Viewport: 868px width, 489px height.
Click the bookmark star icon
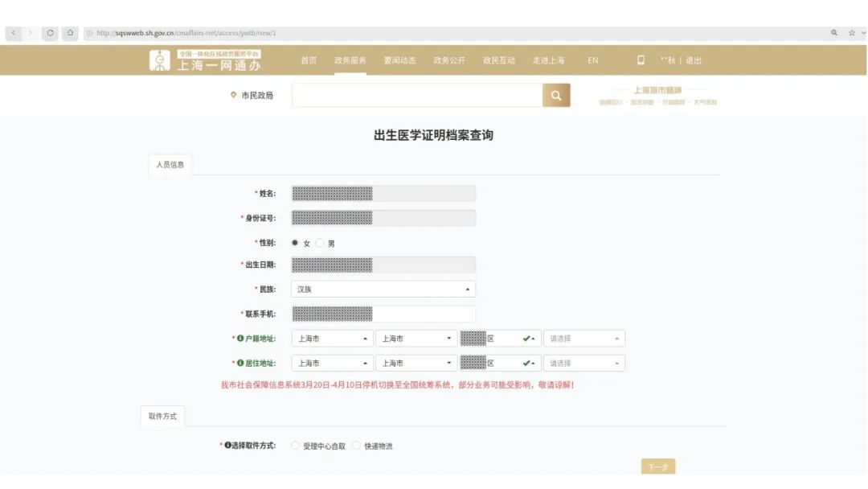pyautogui.click(x=851, y=33)
